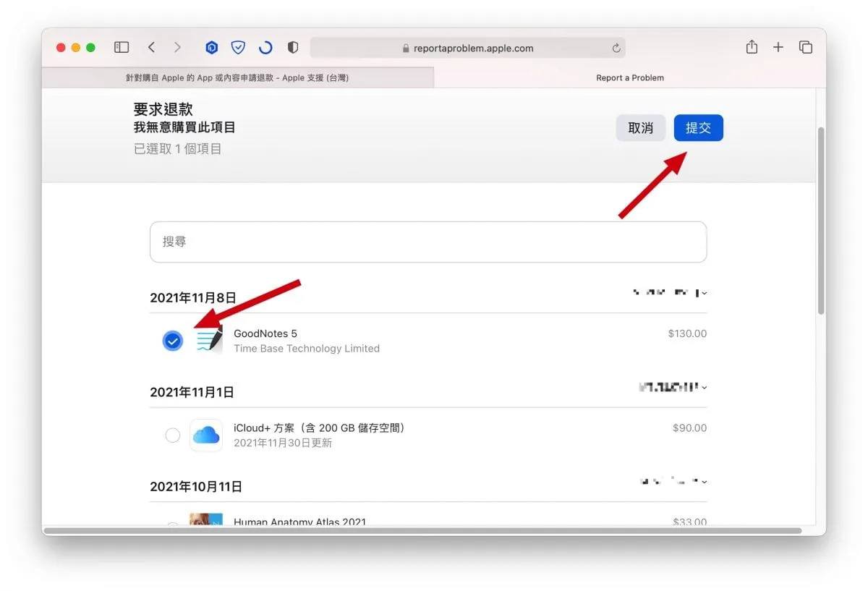Click the 取消 cancel button
The height and width of the screenshot is (591, 868).
click(640, 128)
